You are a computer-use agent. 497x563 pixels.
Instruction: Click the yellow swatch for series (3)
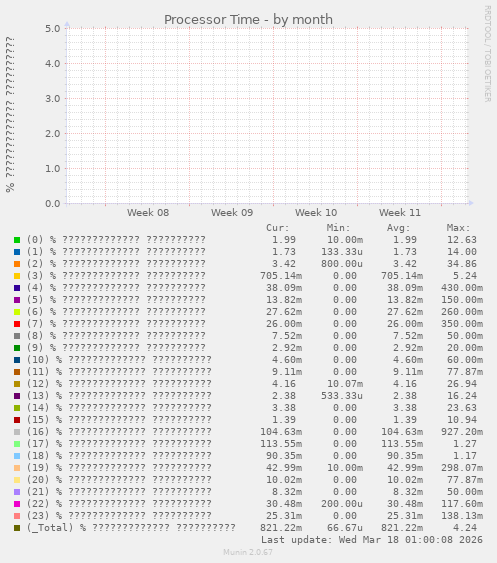pyautogui.click(x=17, y=276)
